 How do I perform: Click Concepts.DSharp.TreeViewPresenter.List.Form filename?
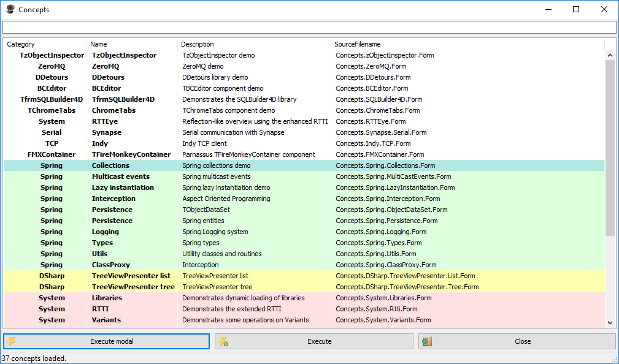[406, 276]
